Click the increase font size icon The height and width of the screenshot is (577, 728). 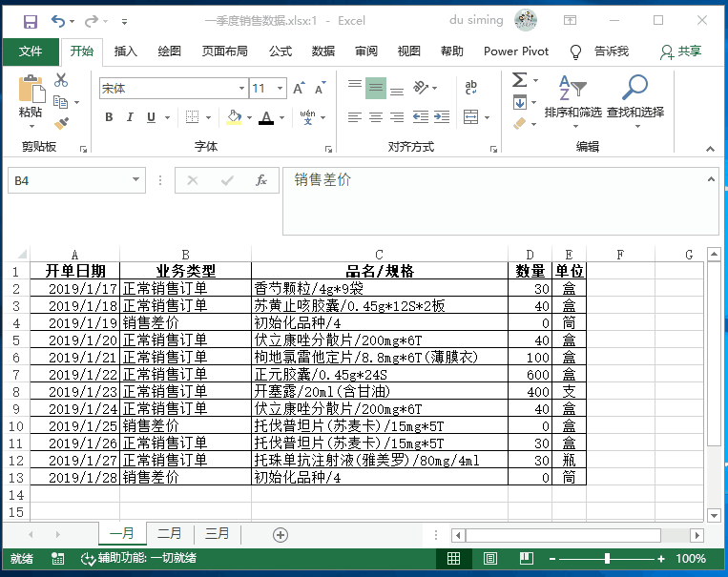click(299, 89)
